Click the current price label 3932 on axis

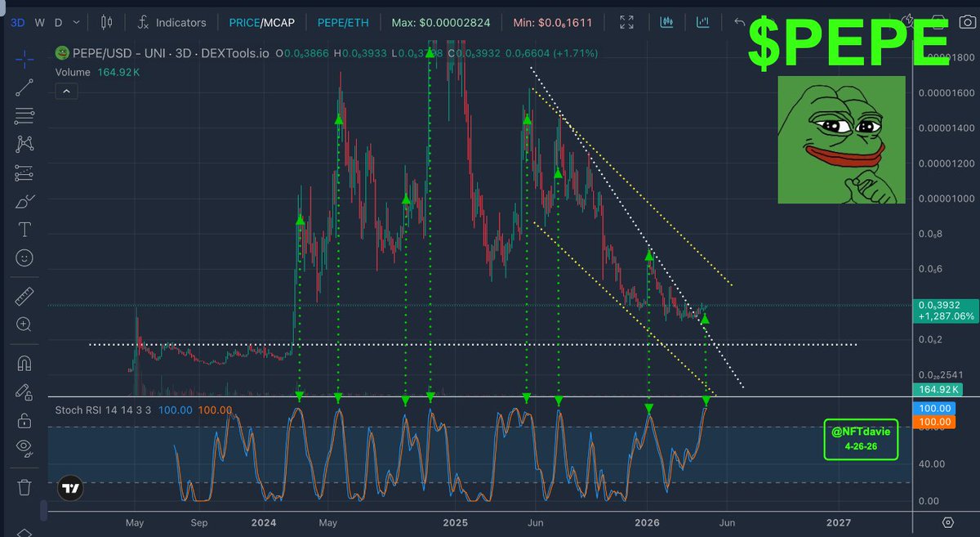(x=944, y=309)
